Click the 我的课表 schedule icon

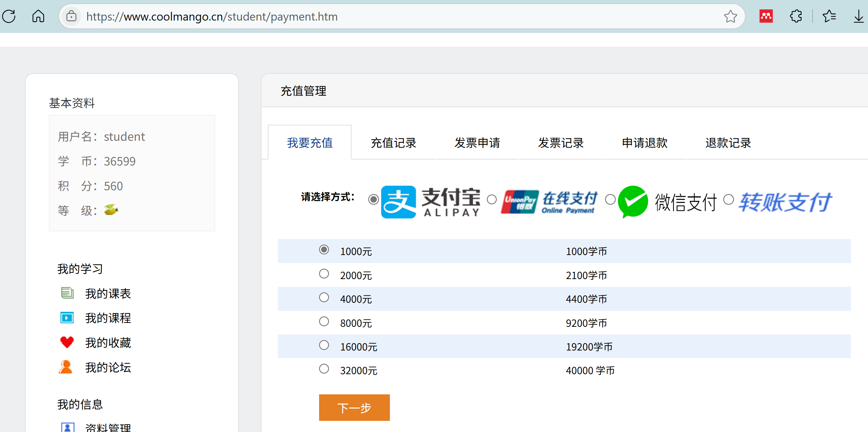tap(67, 293)
